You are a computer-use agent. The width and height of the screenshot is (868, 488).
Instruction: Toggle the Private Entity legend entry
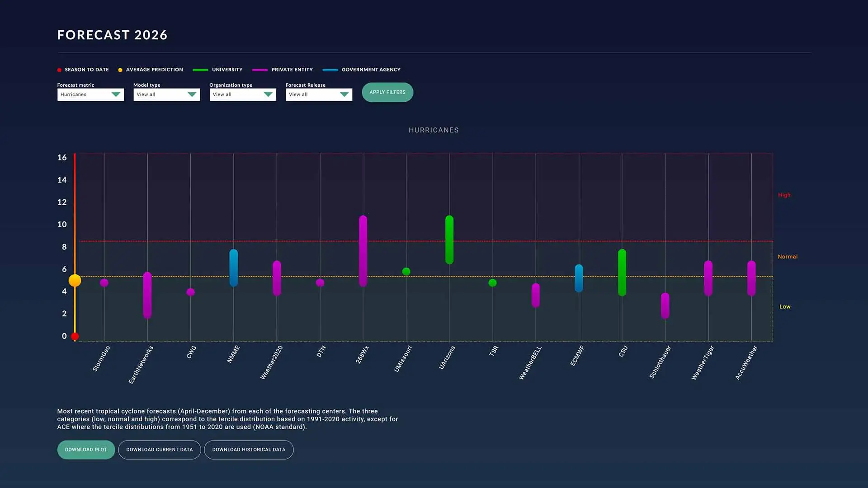tap(283, 70)
